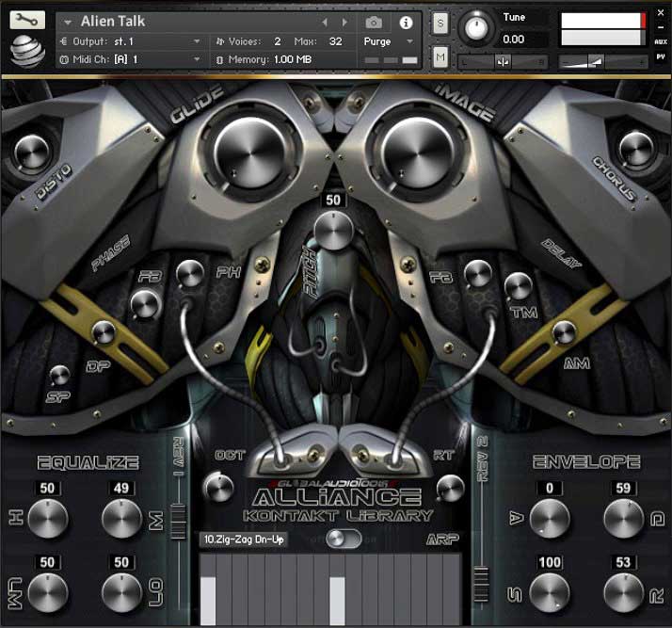This screenshot has height=628, width=672.
Task: Click the phaser DP knob
Action: pos(104,333)
